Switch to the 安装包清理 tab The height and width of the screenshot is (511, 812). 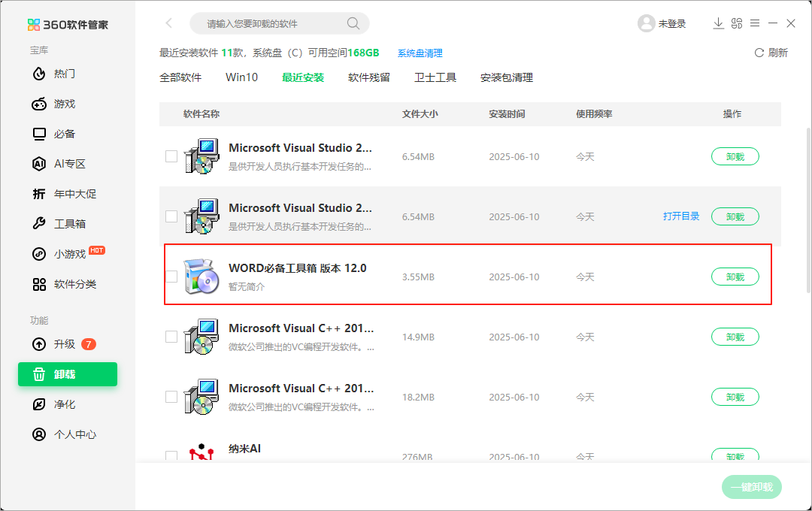tap(507, 77)
